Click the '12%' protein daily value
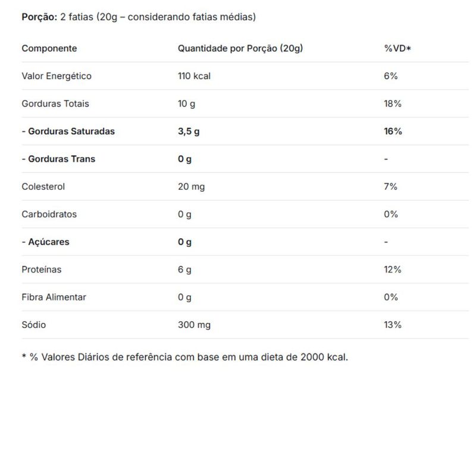 tap(393, 270)
